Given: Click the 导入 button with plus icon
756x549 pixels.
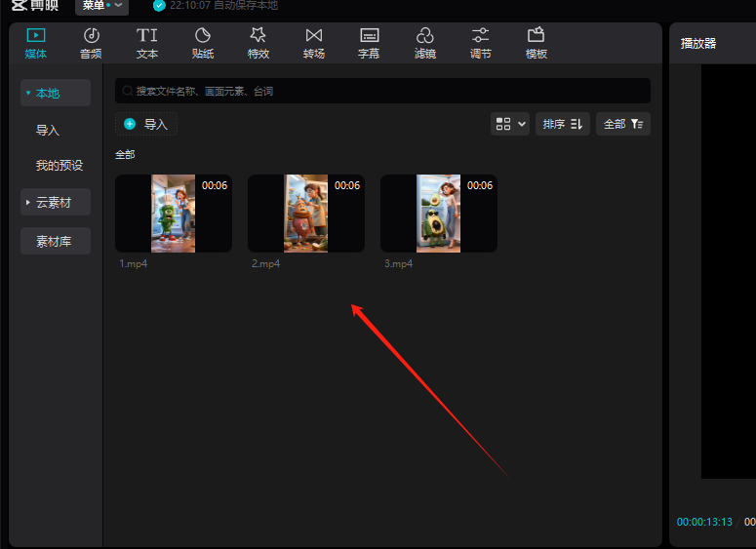Looking at the screenshot, I should tap(146, 124).
